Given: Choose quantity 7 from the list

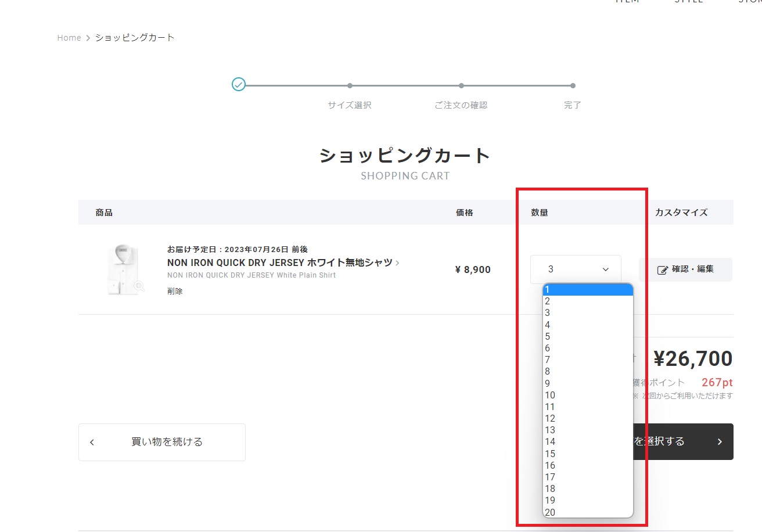Looking at the screenshot, I should click(588, 360).
